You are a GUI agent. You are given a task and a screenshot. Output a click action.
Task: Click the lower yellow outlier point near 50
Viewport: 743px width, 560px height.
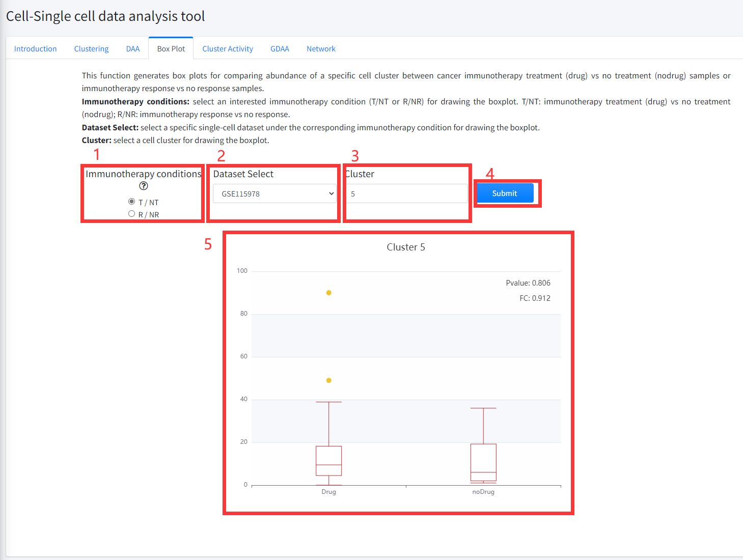click(329, 380)
